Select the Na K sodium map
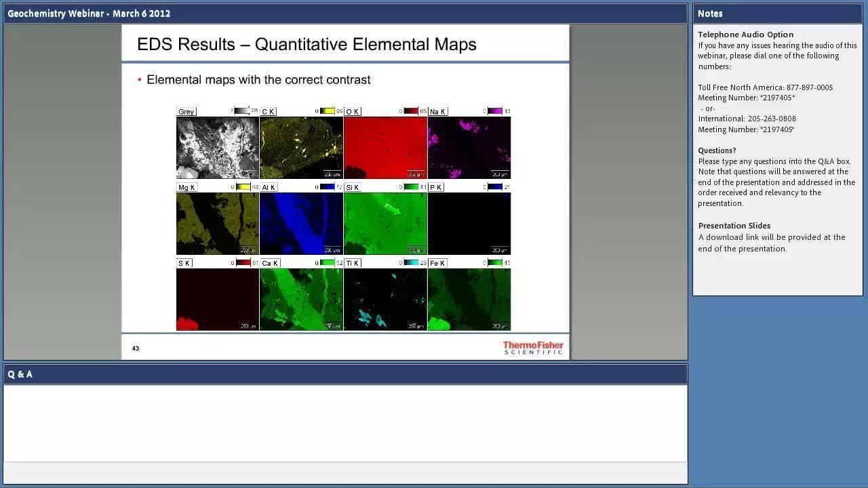 [x=469, y=148]
